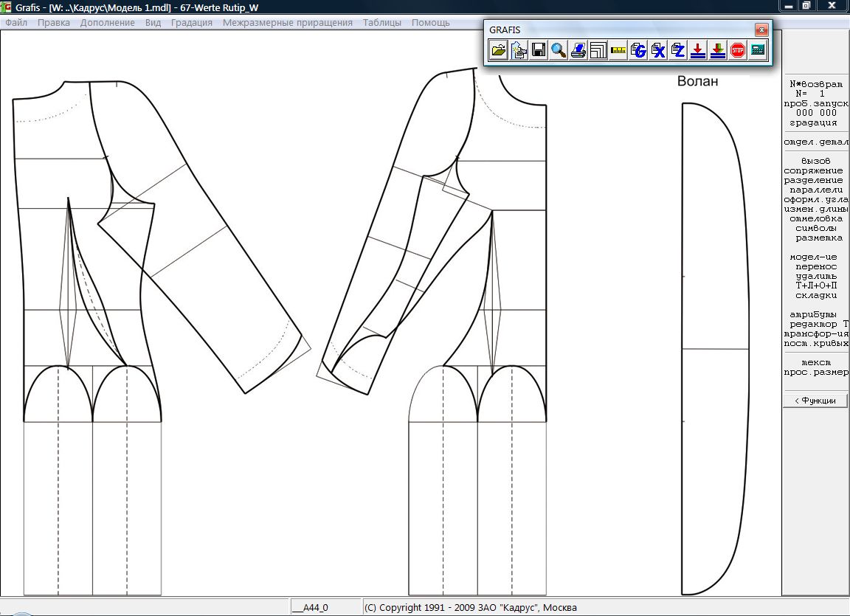Image resolution: width=850 pixels, height=616 pixels.
Task: Choose сопряжение function
Action: tap(813, 170)
